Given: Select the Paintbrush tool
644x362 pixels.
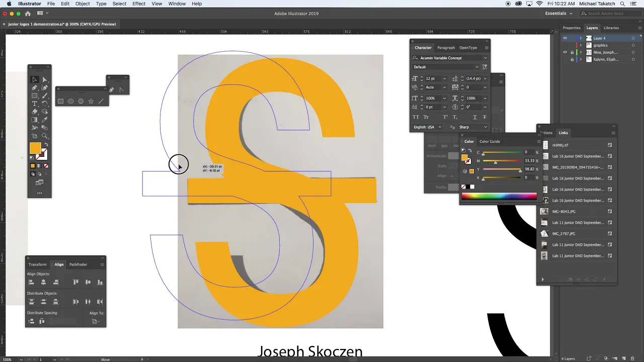Looking at the screenshot, I should coord(45,96).
